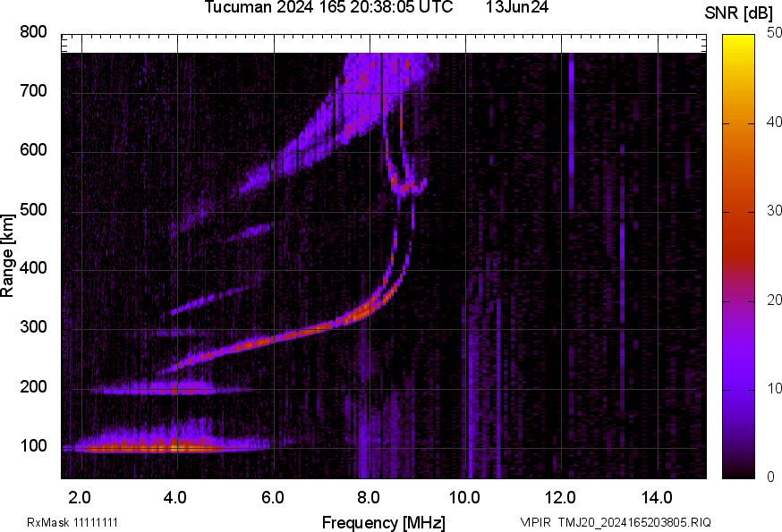Click the F-layer trace cusp near 550 km
The height and width of the screenshot is (532, 782).
(x=406, y=187)
